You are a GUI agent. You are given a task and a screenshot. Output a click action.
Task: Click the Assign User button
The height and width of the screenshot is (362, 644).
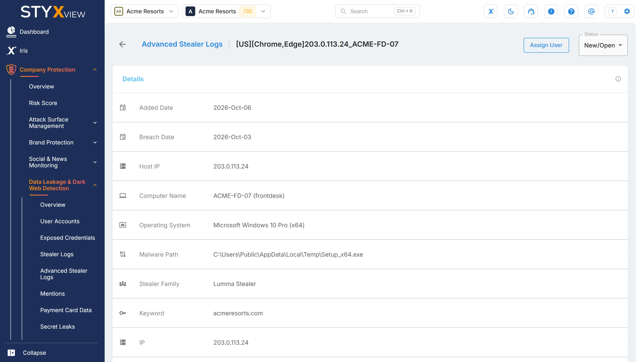(x=546, y=45)
